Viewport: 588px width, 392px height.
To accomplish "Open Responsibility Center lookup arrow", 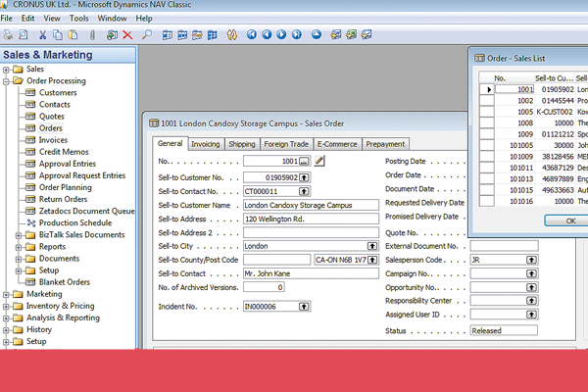I will (531, 301).
